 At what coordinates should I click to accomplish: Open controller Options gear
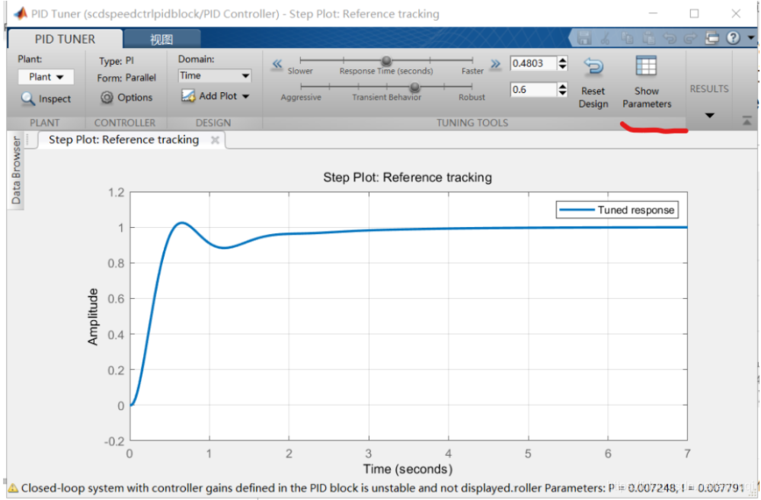(x=108, y=98)
